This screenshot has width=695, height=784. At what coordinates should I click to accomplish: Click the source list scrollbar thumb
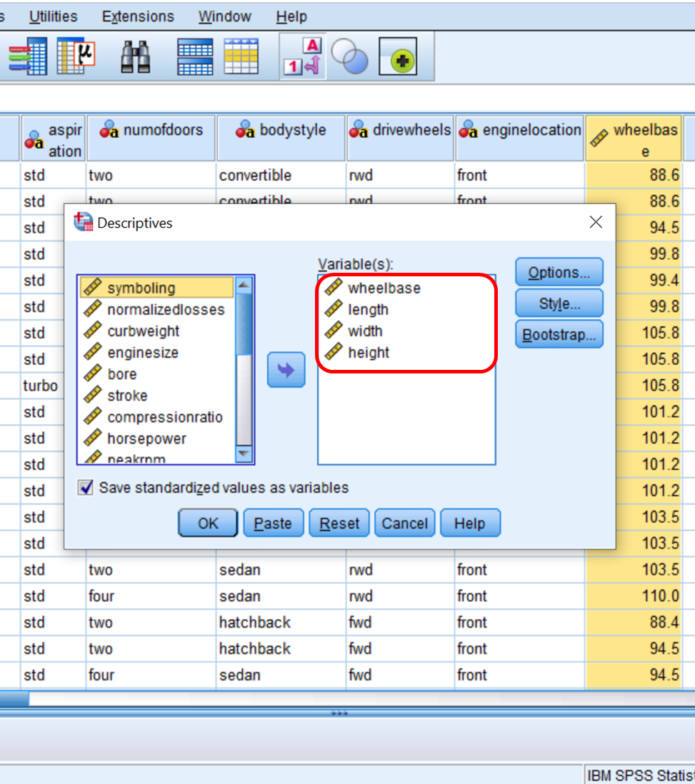pyautogui.click(x=244, y=324)
